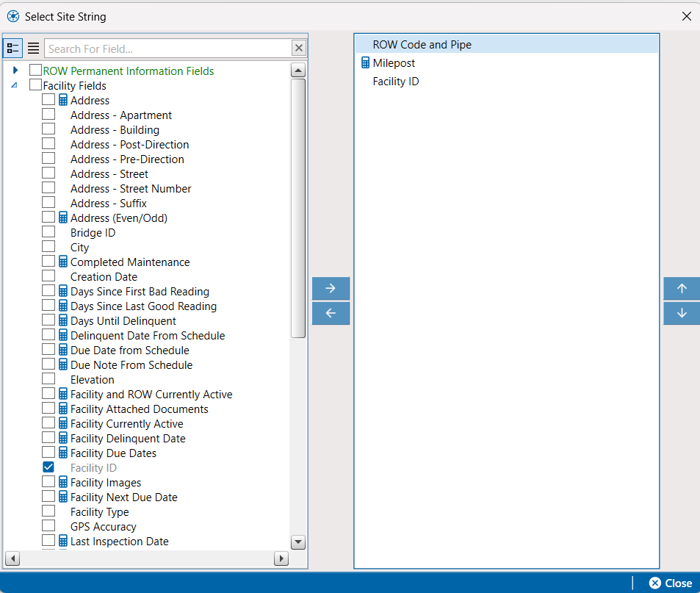Check the Address checkbox
Image resolution: width=700 pixels, height=593 pixels.
click(48, 100)
